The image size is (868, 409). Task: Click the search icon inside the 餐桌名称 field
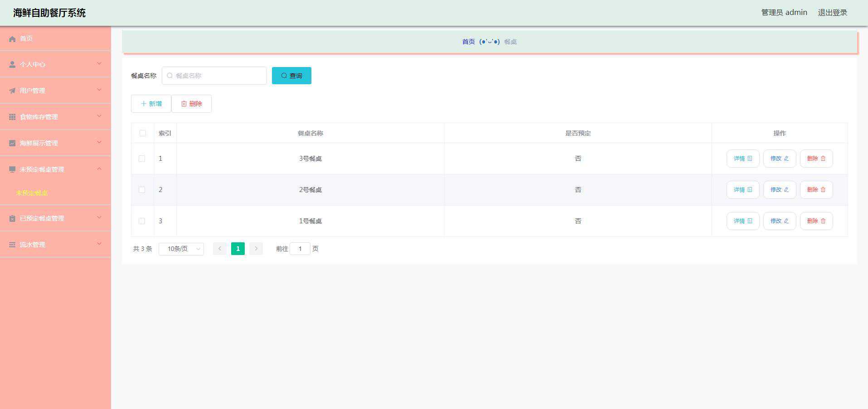(x=170, y=76)
